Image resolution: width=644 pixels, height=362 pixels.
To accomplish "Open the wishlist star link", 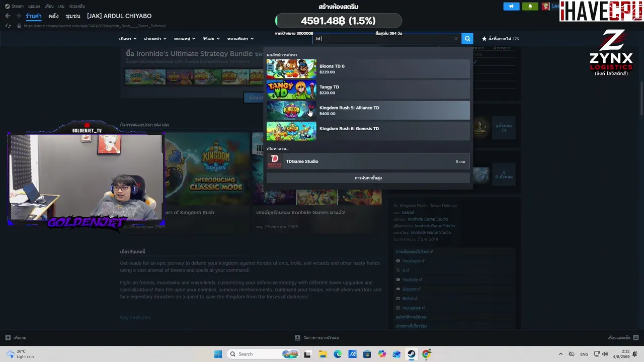I will [x=500, y=39].
